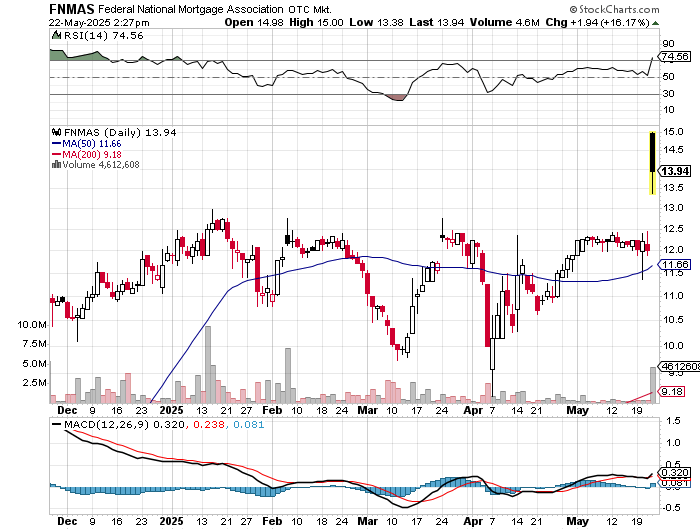Click the 4612608 volume tag on right axis

click(679, 366)
